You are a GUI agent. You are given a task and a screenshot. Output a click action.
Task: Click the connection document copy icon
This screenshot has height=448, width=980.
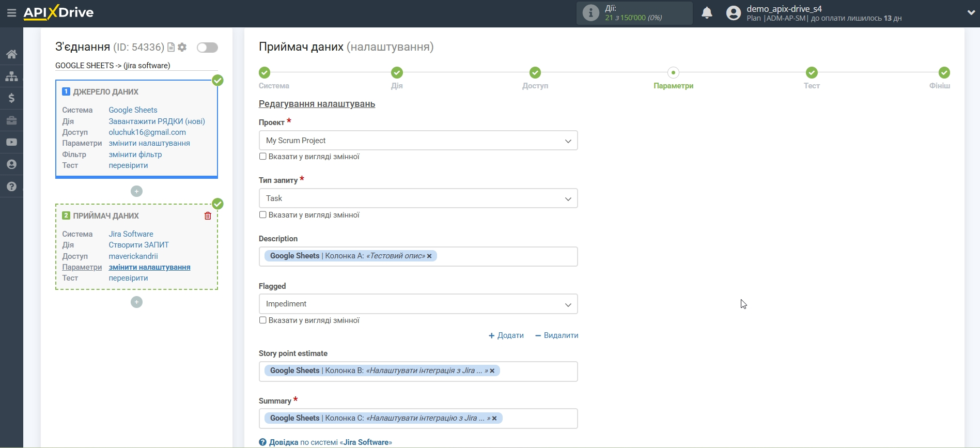coord(171,47)
